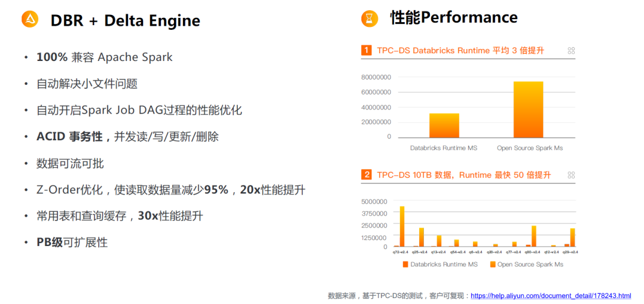The image size is (644, 304).
Task: Click the q29-v2.4 axis label
Action: tap(571, 252)
